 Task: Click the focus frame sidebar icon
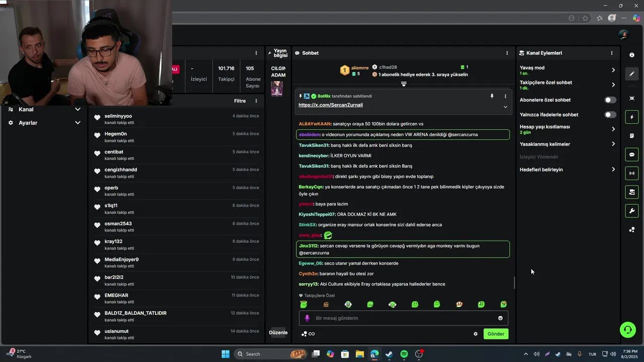[632, 98]
